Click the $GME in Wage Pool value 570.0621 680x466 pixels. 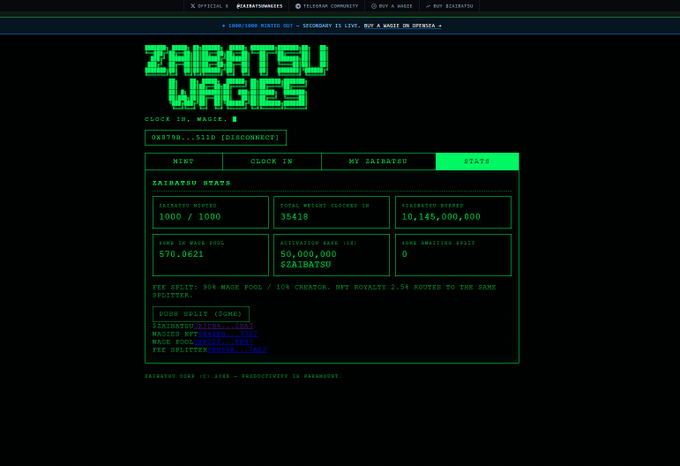tap(181, 254)
